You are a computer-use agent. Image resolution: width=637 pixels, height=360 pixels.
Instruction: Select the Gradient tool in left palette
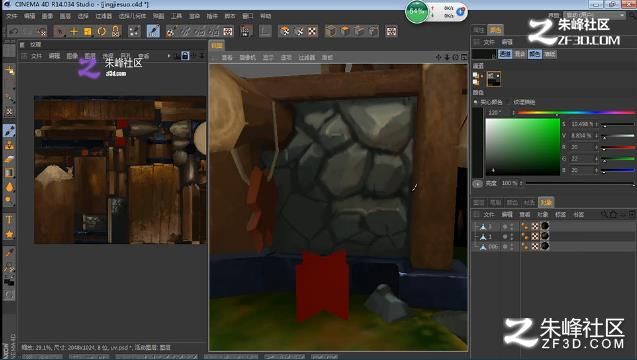tap(9, 173)
